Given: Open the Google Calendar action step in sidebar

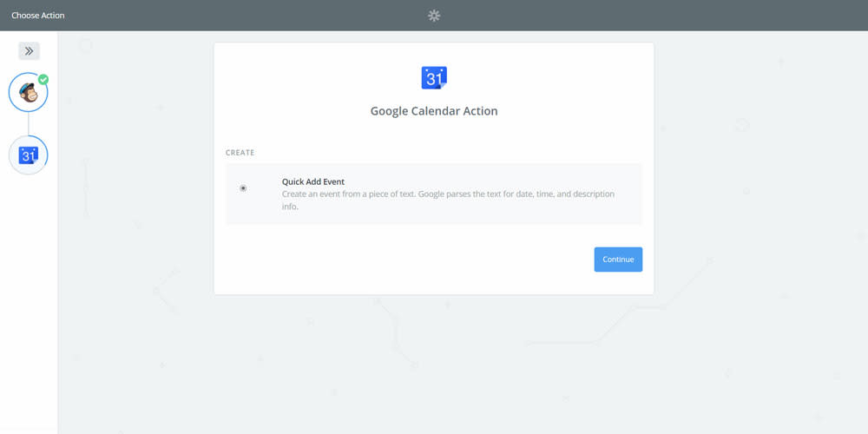Looking at the screenshot, I should tap(29, 155).
